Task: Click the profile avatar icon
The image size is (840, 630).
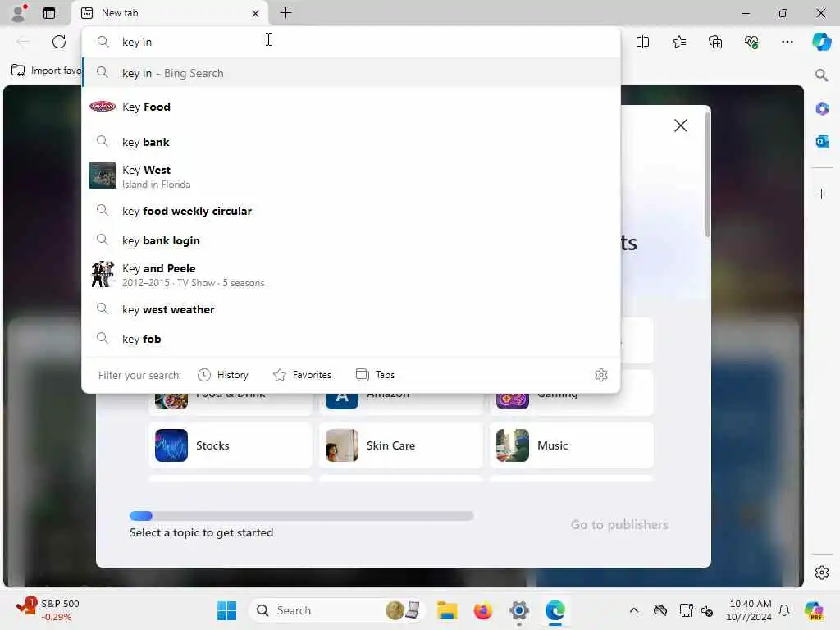Action: pos(20,12)
